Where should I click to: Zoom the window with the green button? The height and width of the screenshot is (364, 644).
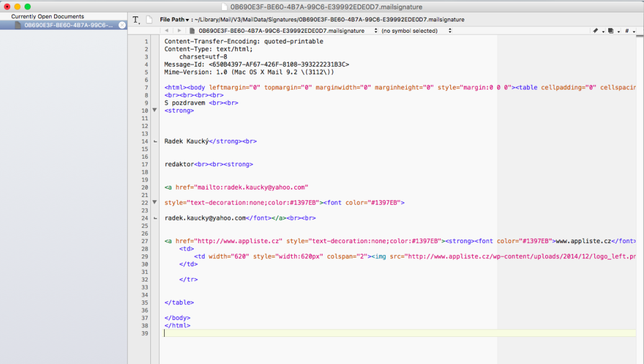28,6
